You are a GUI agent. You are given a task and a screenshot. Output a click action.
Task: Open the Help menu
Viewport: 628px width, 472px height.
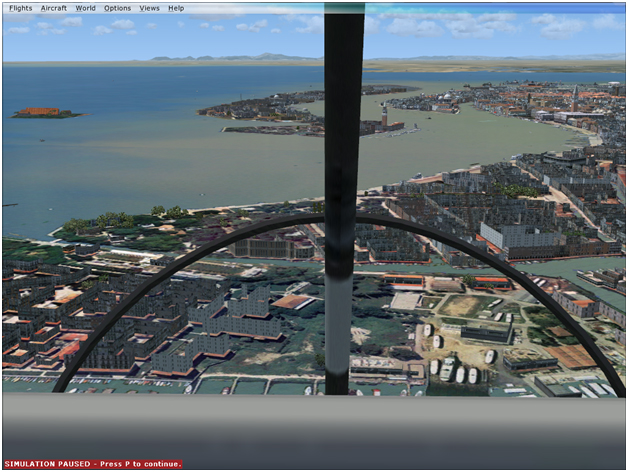(x=176, y=8)
